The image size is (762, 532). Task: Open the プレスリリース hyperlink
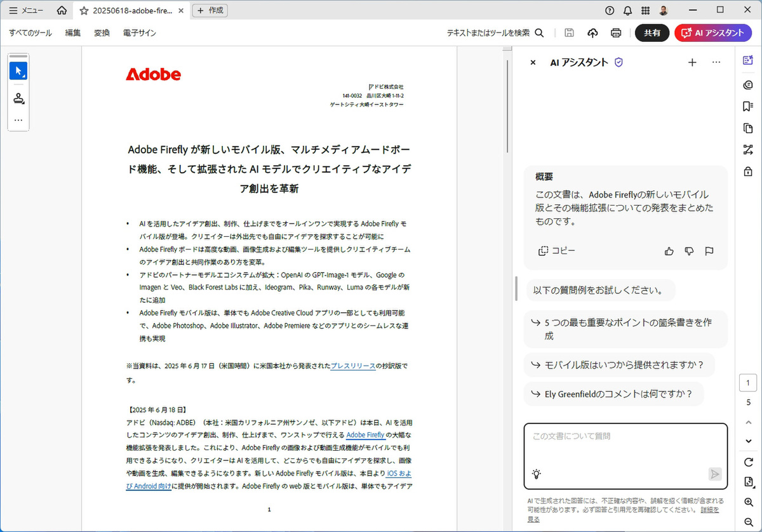(352, 366)
